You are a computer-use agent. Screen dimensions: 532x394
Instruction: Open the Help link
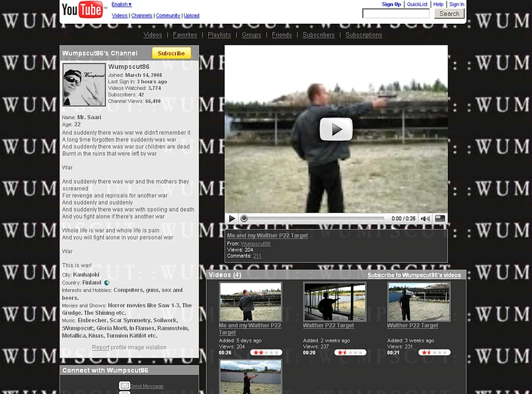click(x=438, y=5)
